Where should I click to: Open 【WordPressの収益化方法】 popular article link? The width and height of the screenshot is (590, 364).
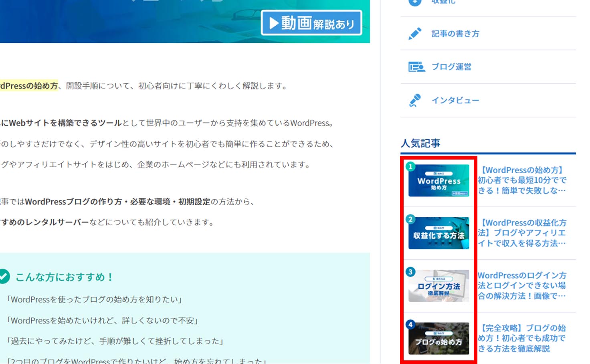pyautogui.click(x=522, y=233)
